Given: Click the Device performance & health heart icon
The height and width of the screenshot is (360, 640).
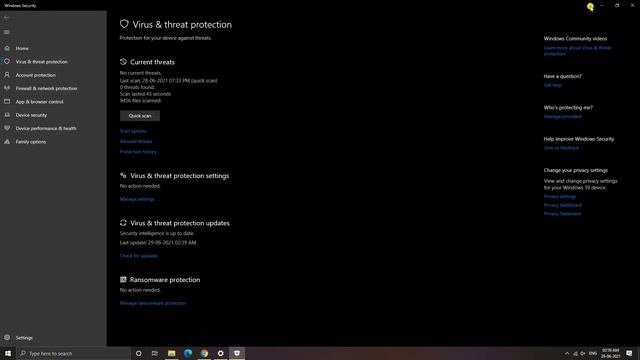Looking at the screenshot, I should (x=7, y=128).
